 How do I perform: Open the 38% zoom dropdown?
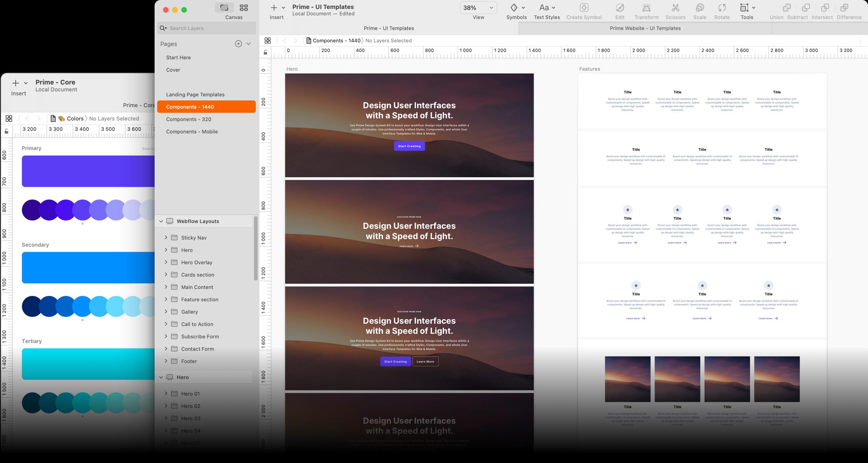pyautogui.click(x=478, y=8)
